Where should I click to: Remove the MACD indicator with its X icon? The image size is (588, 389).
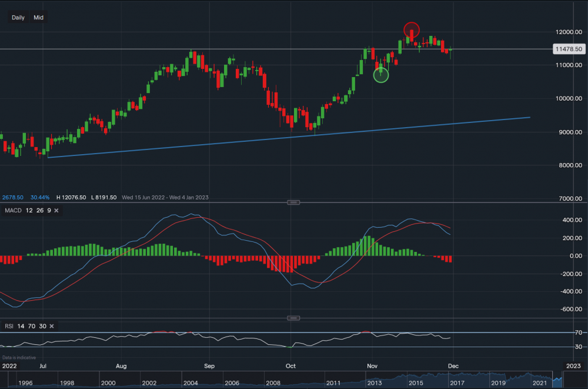pyautogui.click(x=56, y=210)
